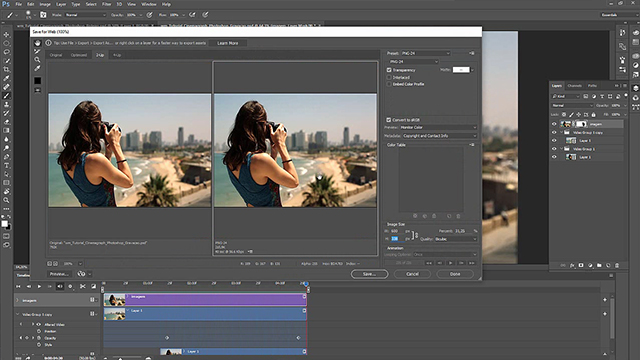This screenshot has width=640, height=360.
Task: Open the Preset optimize menu icon
Action: click(x=472, y=53)
